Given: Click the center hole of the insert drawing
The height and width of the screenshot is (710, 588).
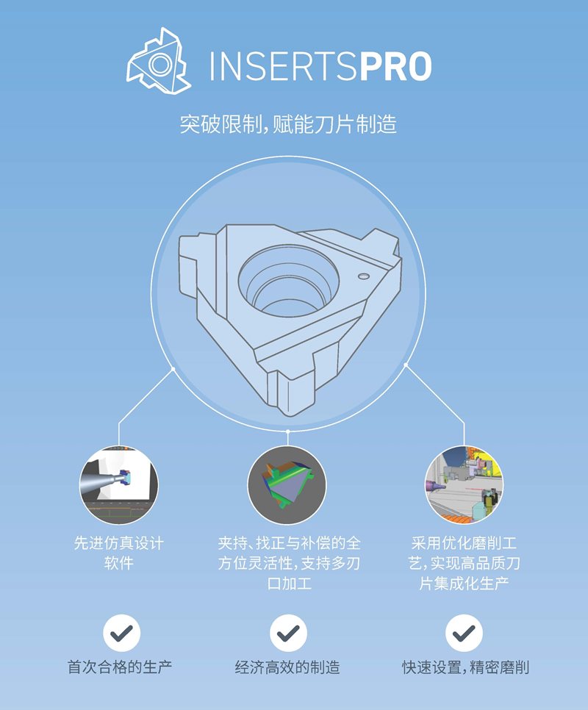Looking at the screenshot, I should click(x=288, y=282).
